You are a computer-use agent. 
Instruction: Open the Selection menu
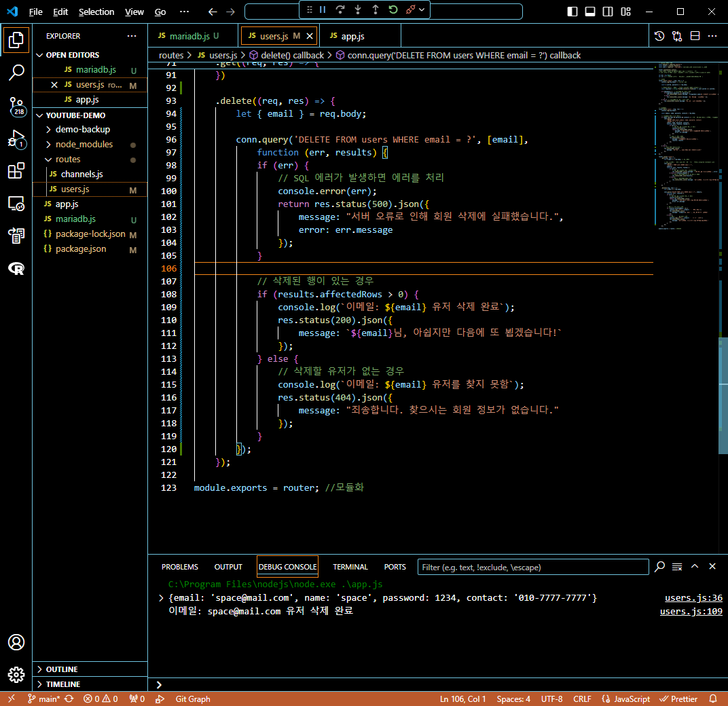point(96,12)
